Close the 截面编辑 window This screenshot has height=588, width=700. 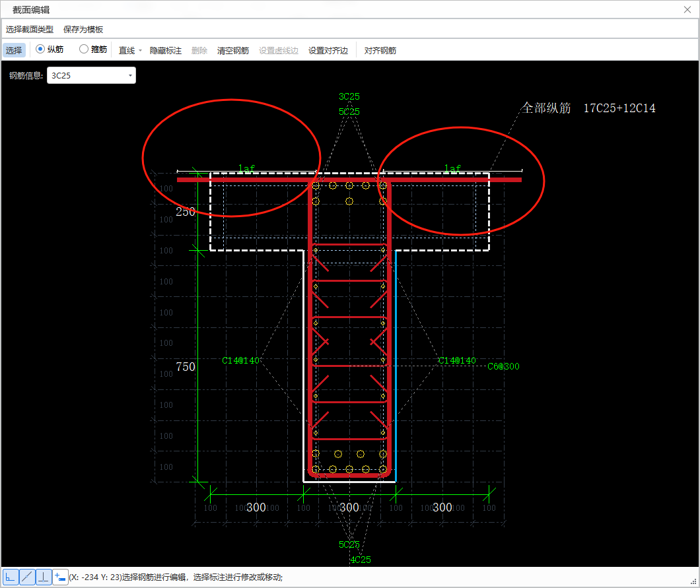point(687,10)
